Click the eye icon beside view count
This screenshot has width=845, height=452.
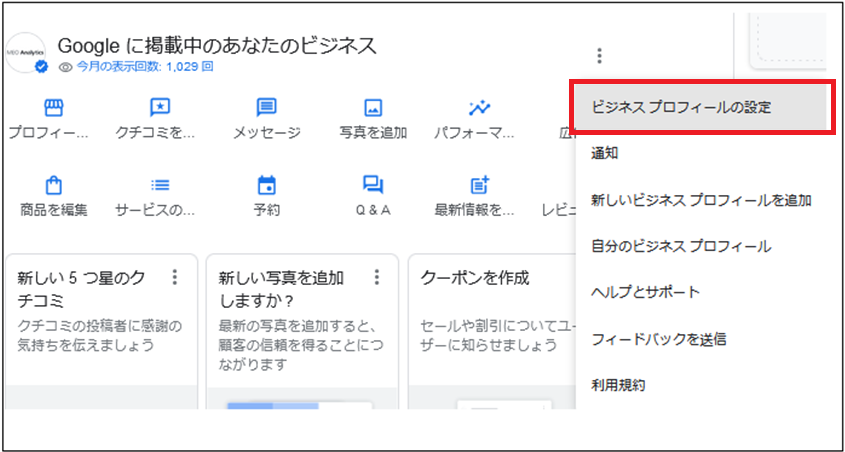pos(65,67)
